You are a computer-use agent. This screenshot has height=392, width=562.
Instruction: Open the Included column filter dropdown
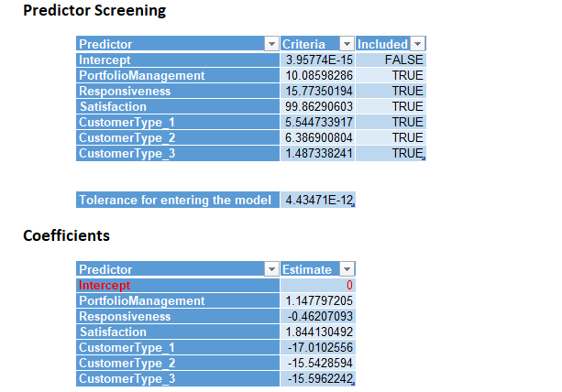[417, 44]
